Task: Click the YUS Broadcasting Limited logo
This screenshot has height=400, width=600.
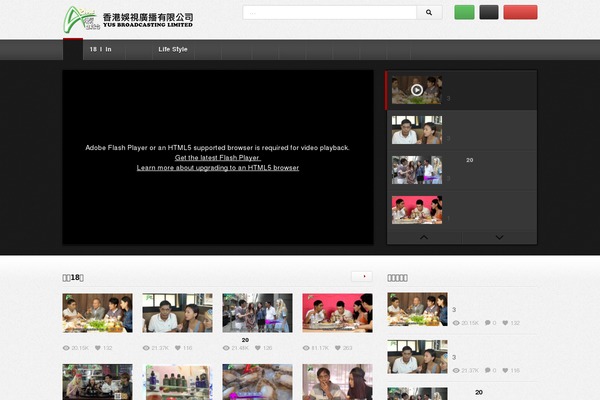Action: pos(128,19)
